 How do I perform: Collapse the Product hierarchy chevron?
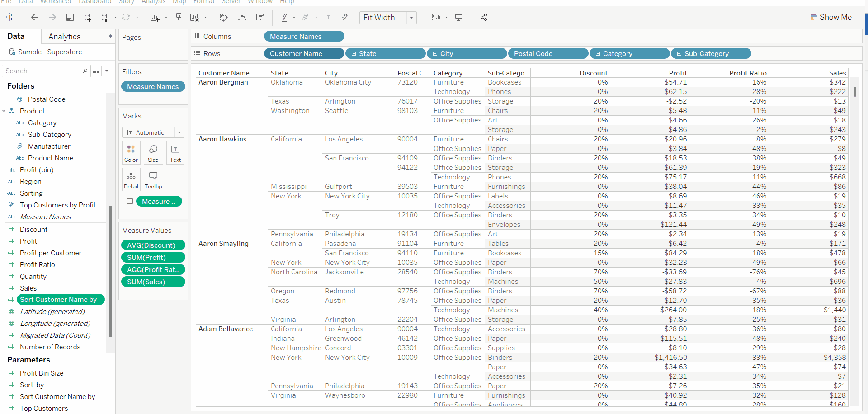(x=4, y=111)
